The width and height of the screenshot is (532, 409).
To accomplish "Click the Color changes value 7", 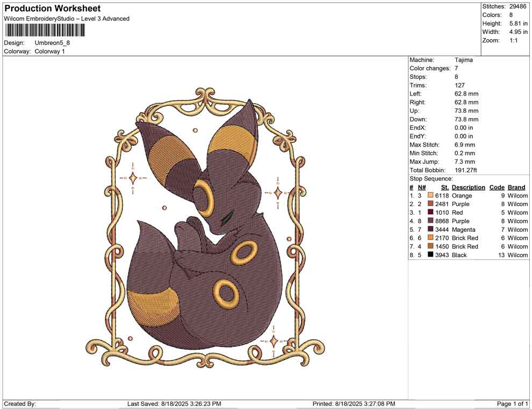I will click(x=456, y=69).
